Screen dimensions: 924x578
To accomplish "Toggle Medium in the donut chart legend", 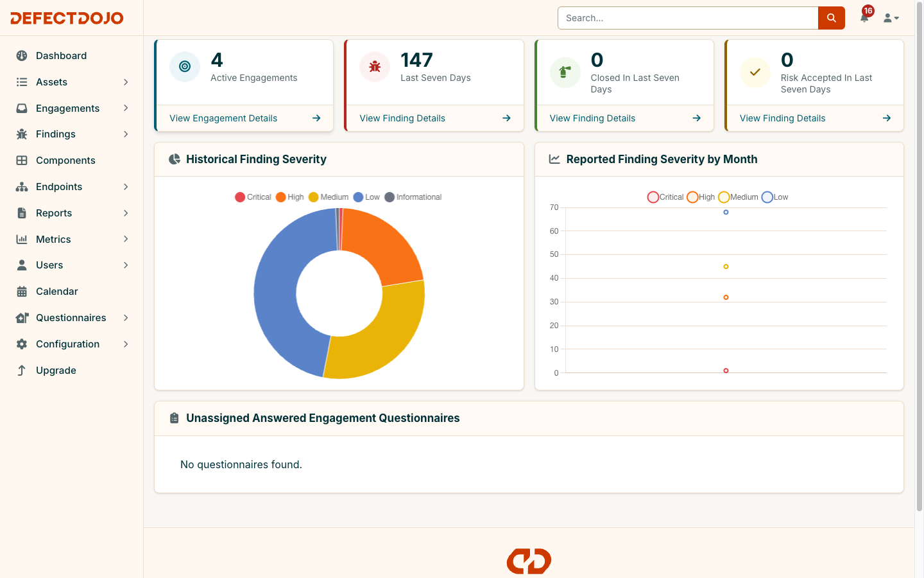I will [x=329, y=197].
